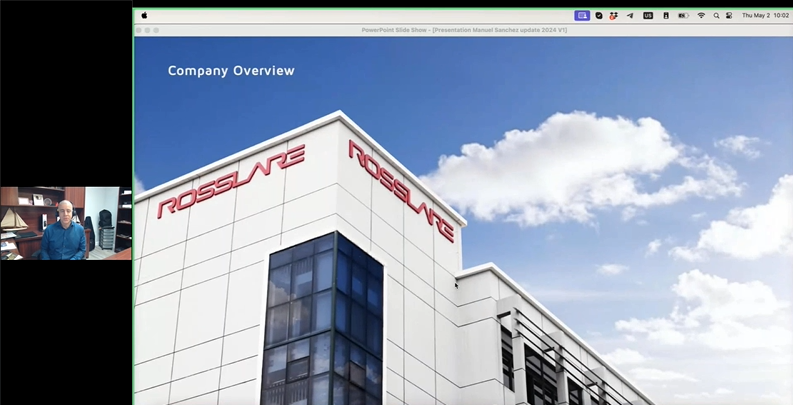Click the left ROSSLARE sign on building
The width and height of the screenshot is (793, 405).
coord(231,180)
